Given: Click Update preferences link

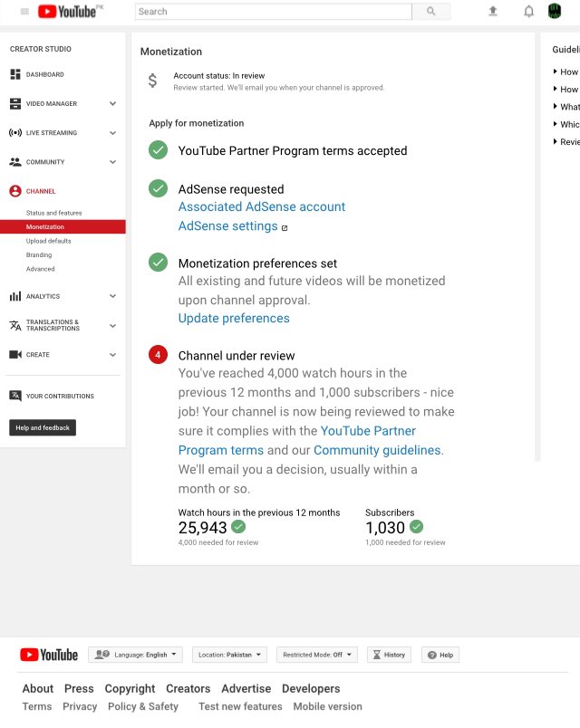Looking at the screenshot, I should click(234, 318).
